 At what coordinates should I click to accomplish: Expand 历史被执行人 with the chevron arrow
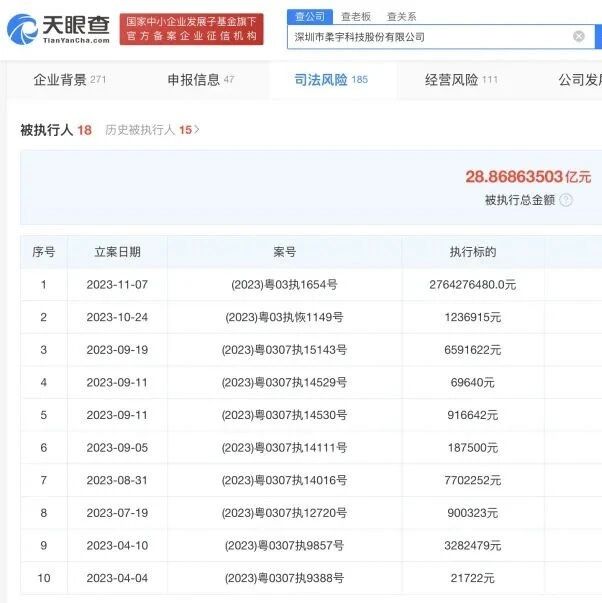point(197,130)
